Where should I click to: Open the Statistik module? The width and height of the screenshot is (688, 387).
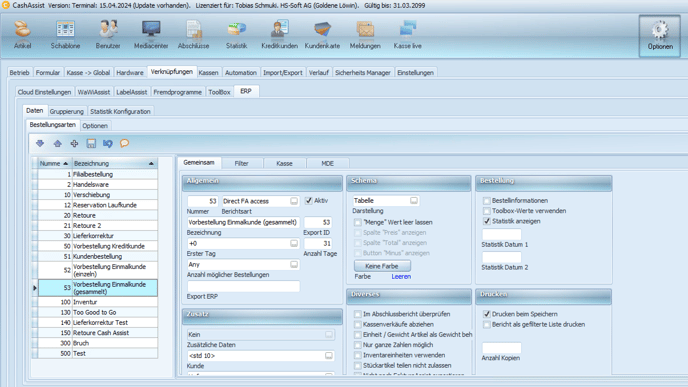point(236,34)
